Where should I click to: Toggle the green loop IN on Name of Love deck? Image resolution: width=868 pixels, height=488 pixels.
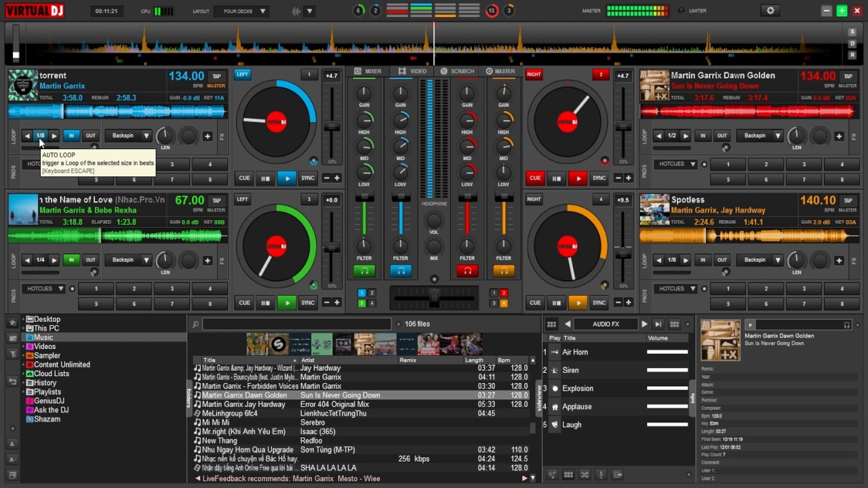pyautogui.click(x=71, y=260)
